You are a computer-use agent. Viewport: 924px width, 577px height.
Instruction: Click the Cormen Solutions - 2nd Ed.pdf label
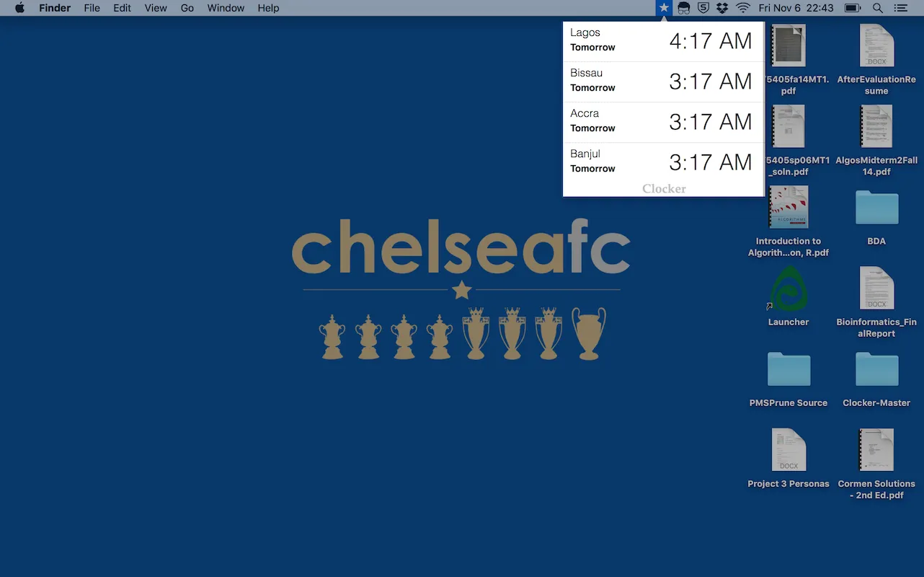876,489
